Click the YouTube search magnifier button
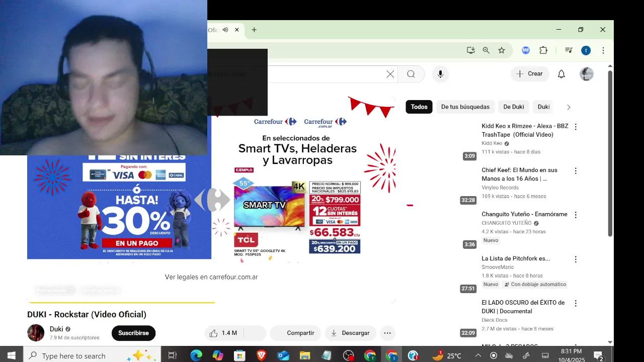644x362 pixels. pos(411,74)
